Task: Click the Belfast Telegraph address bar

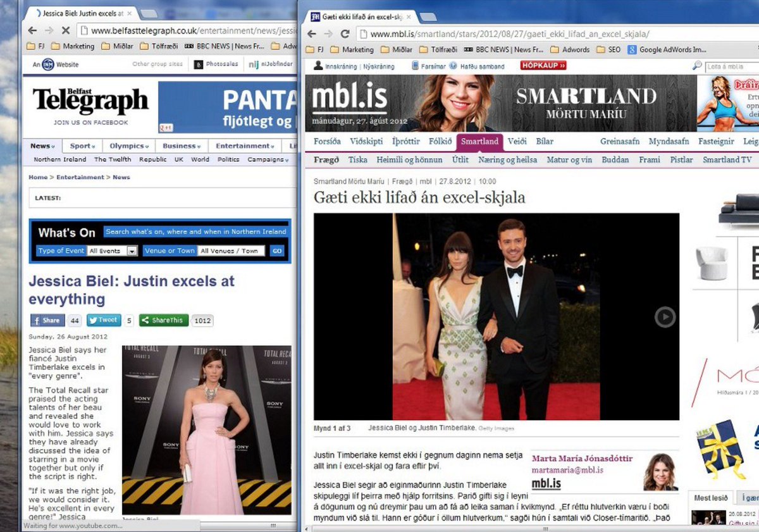Action: tap(187, 30)
